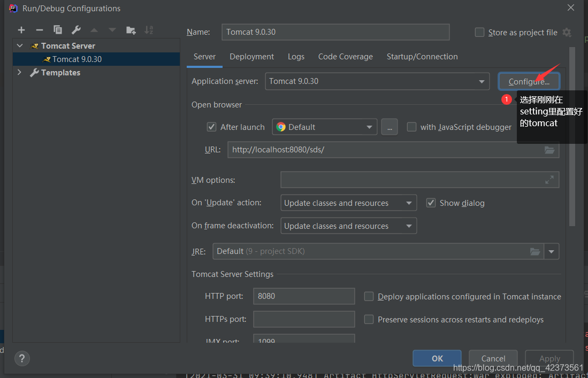Copy the selected configuration
588x378 pixels.
coord(58,30)
